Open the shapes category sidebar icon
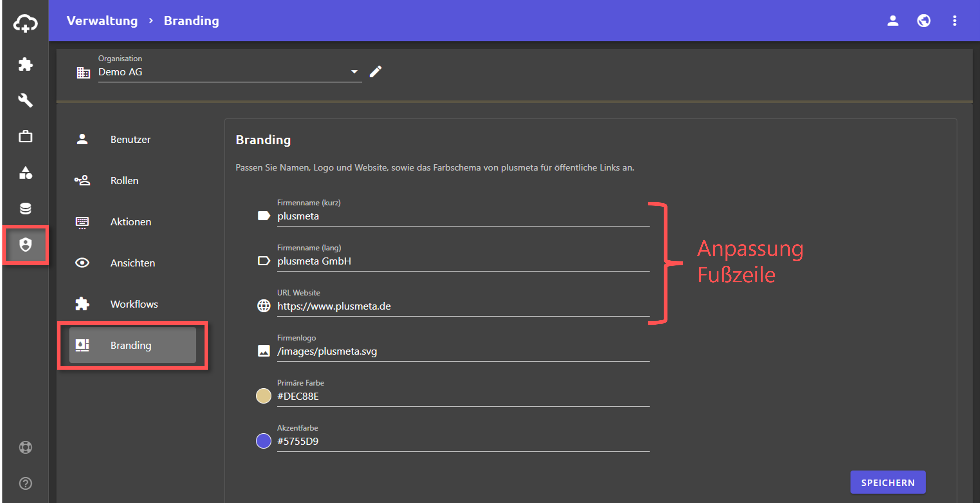980x503 pixels. (x=25, y=172)
